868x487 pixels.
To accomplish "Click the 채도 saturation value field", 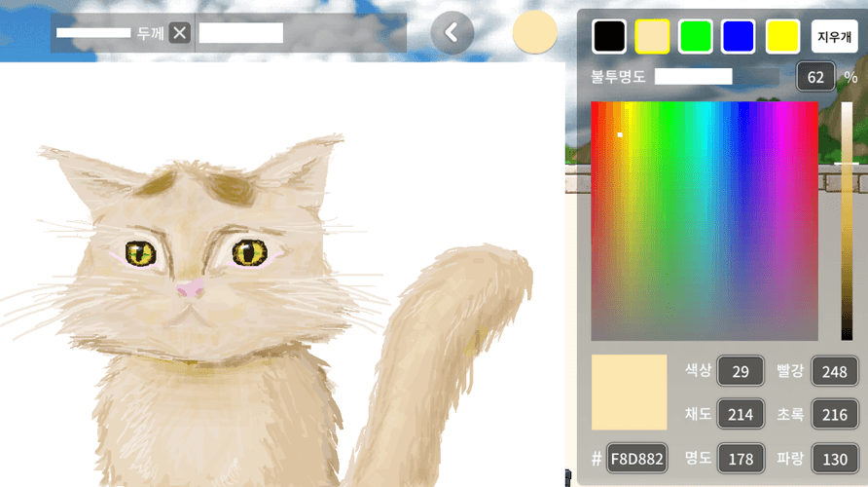I will (741, 415).
